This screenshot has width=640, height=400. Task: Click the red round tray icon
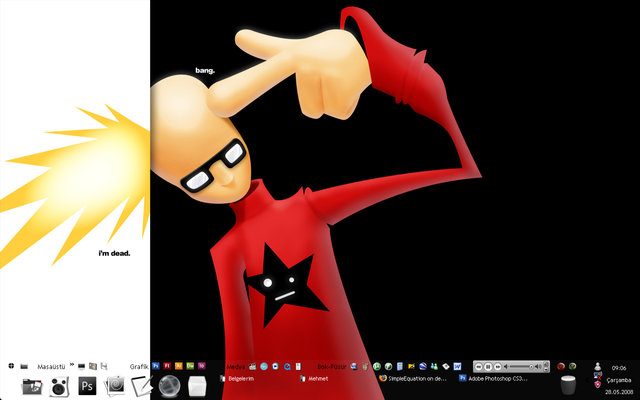[561, 366]
